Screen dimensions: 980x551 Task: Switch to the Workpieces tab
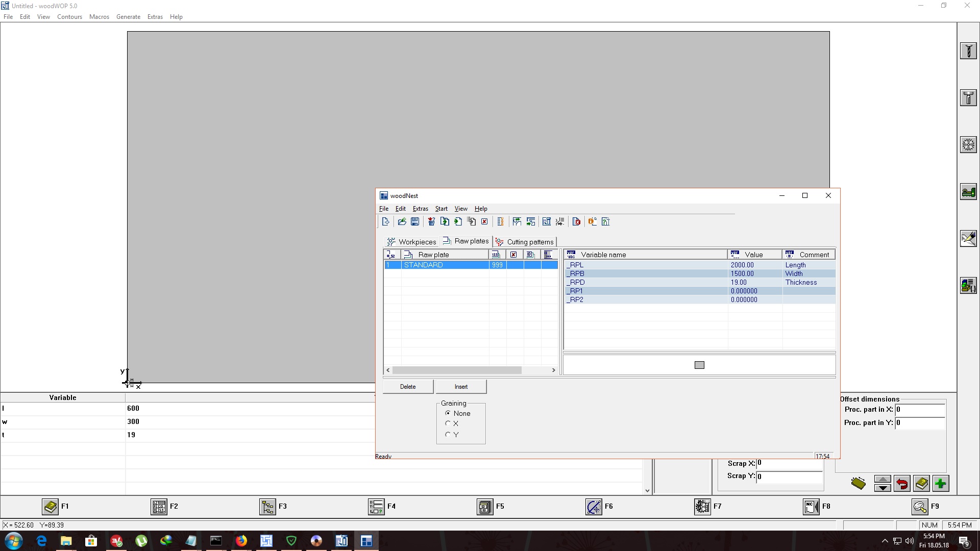411,242
